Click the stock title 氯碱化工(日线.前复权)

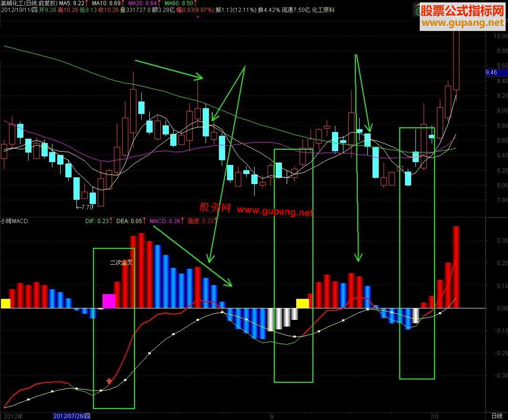pos(29,3)
